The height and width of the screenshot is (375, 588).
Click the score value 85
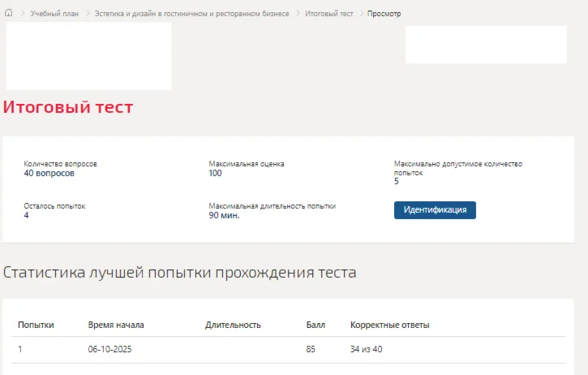[312, 349]
